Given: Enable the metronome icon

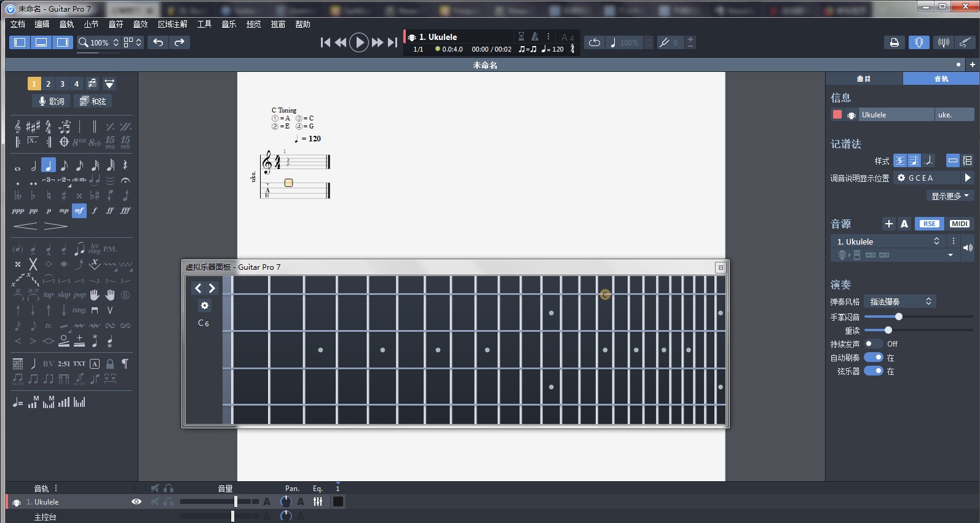Looking at the screenshot, I should pos(535,37).
